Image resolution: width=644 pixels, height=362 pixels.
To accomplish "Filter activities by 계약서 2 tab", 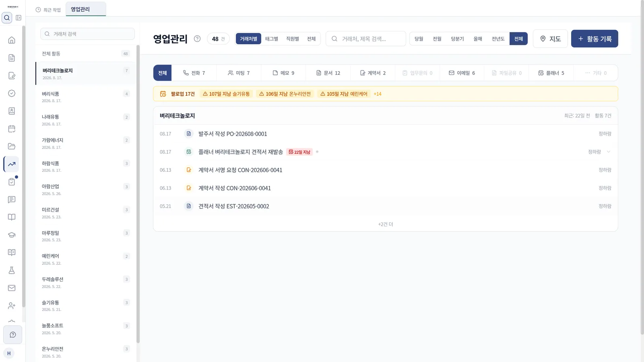I will pyautogui.click(x=373, y=73).
